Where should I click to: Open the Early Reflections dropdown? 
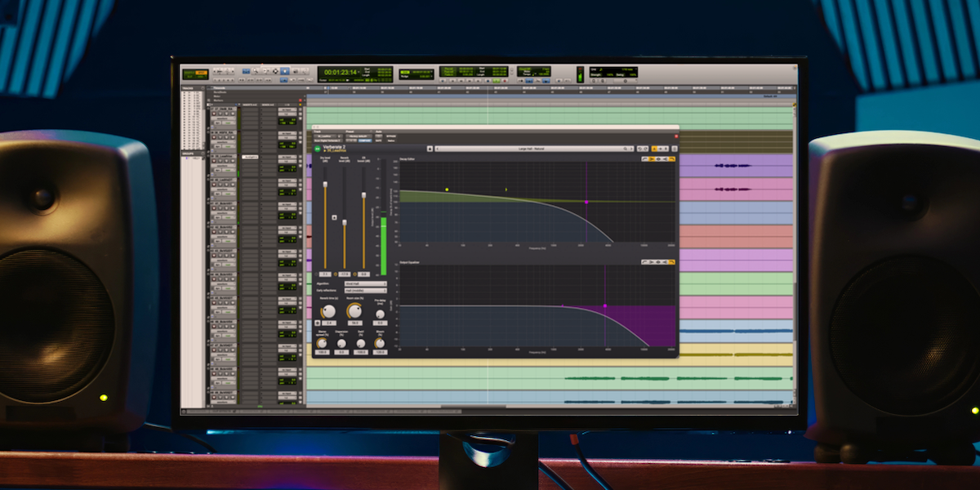coord(365,291)
